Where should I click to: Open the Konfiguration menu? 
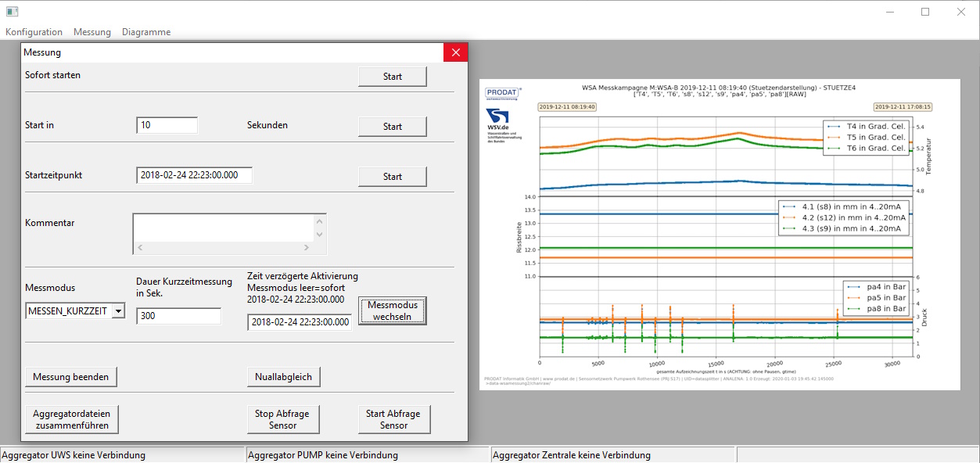click(34, 32)
